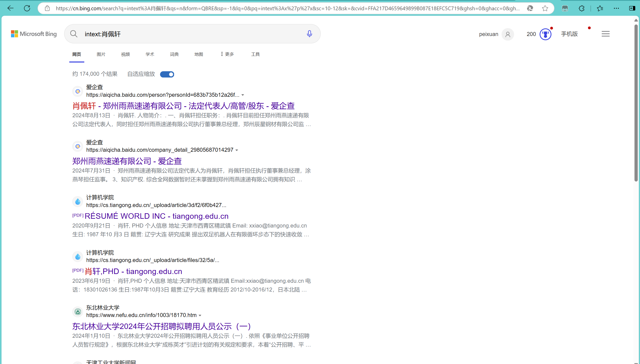
Task: Click favicon of RÉSUMÉ WORLD INC result
Action: pyautogui.click(x=78, y=201)
